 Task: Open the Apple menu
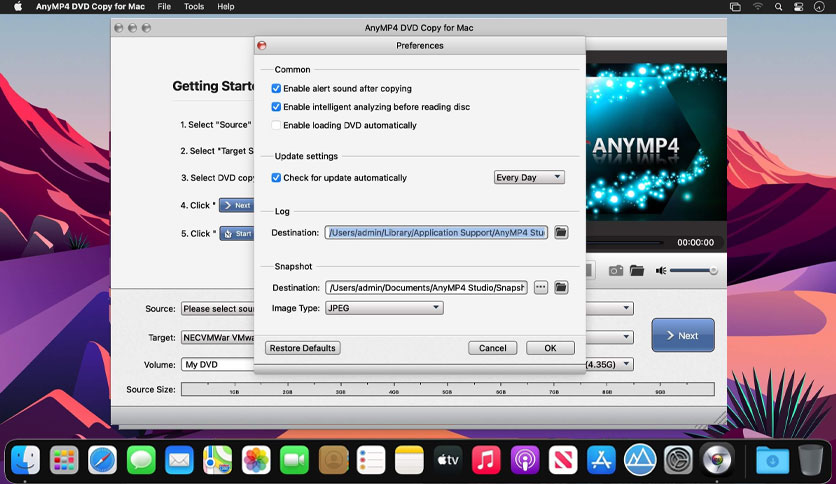[x=18, y=7]
